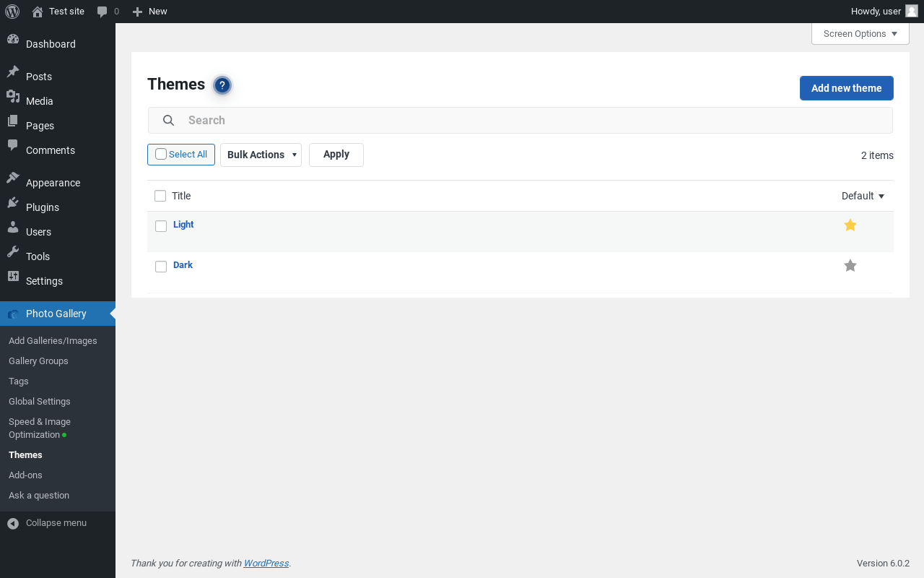The width and height of the screenshot is (924, 578).
Task: Toggle the Title header checkbox
Action: (x=160, y=196)
